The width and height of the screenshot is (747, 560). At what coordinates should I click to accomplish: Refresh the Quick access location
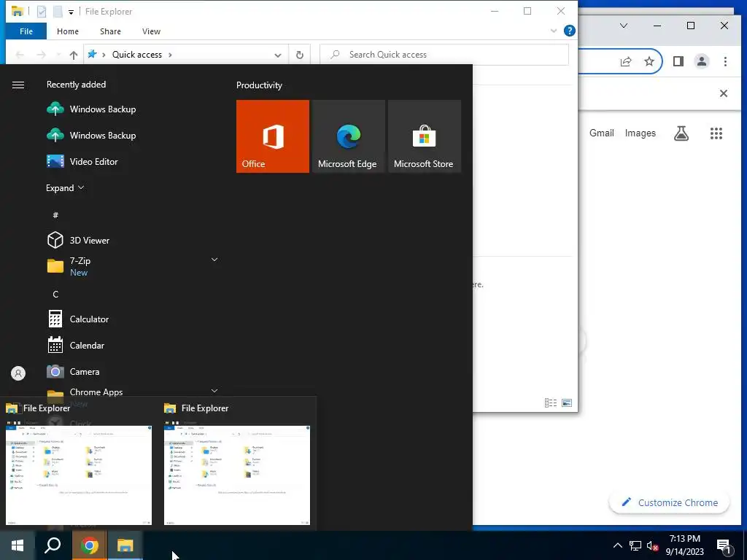coord(300,55)
